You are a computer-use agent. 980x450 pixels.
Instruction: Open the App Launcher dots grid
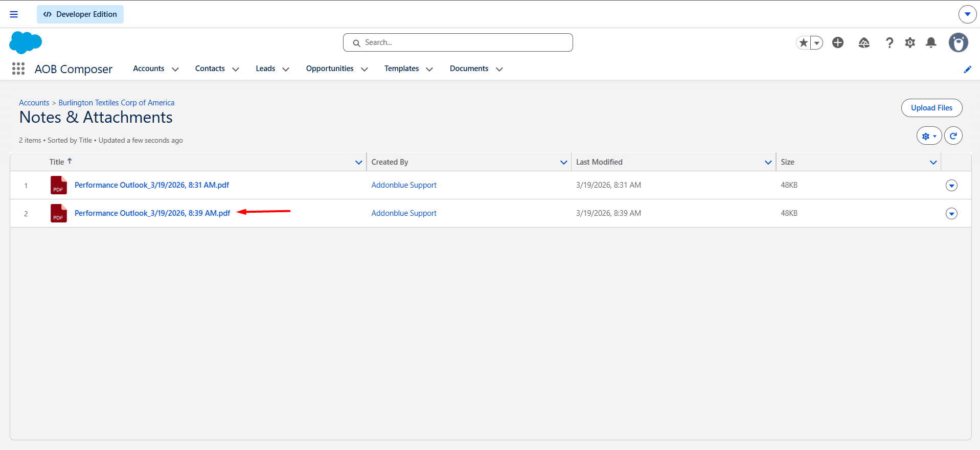point(18,69)
